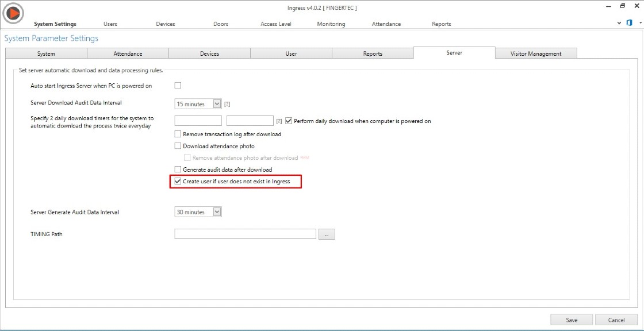Switch to the Visitor Management tab
Viewport: 644px width, 331px height.
tap(536, 53)
